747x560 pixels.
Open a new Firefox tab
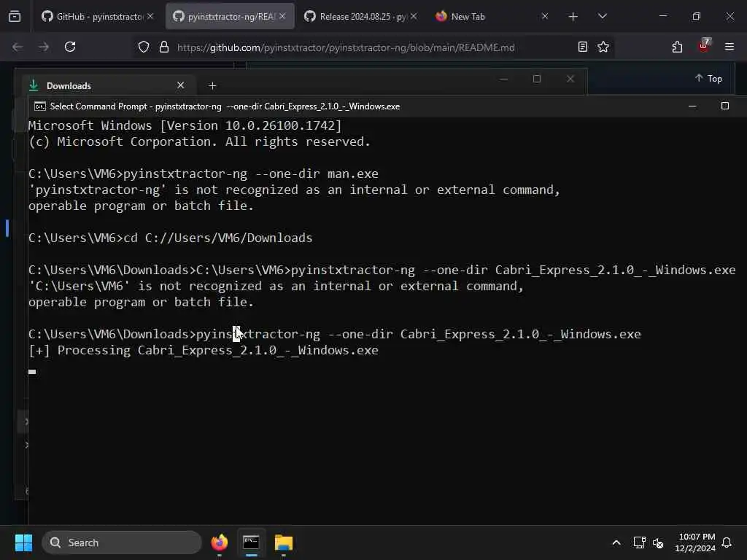(x=573, y=17)
